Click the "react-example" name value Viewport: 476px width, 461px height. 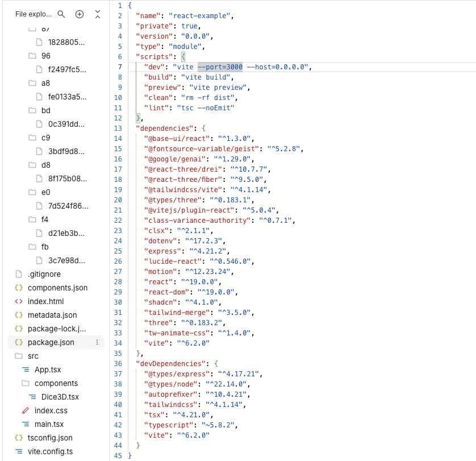pyautogui.click(x=199, y=16)
